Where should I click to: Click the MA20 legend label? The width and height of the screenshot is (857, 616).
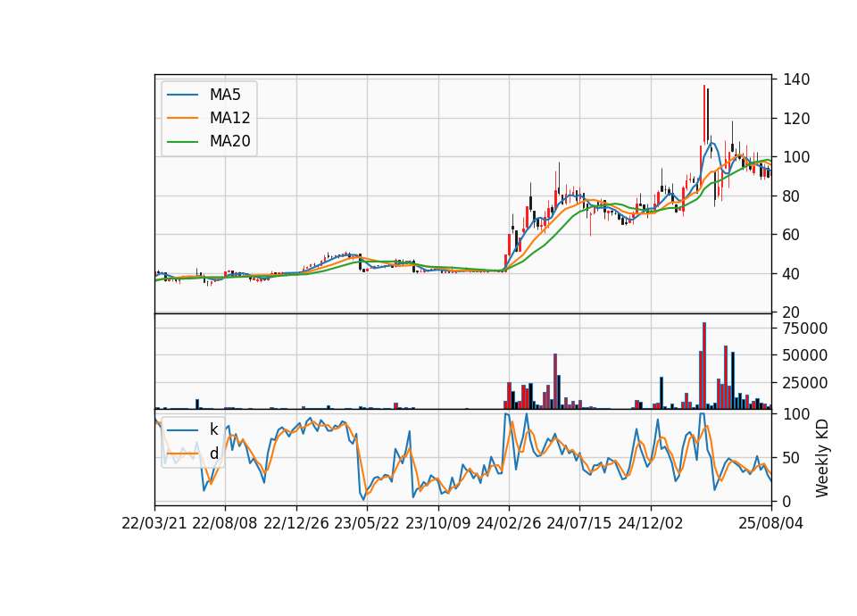(229, 141)
